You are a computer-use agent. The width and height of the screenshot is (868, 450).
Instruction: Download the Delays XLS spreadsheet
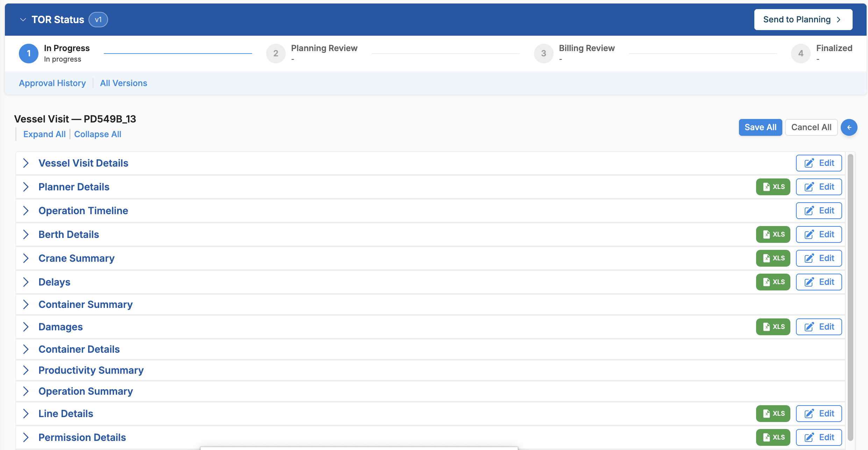[773, 282]
